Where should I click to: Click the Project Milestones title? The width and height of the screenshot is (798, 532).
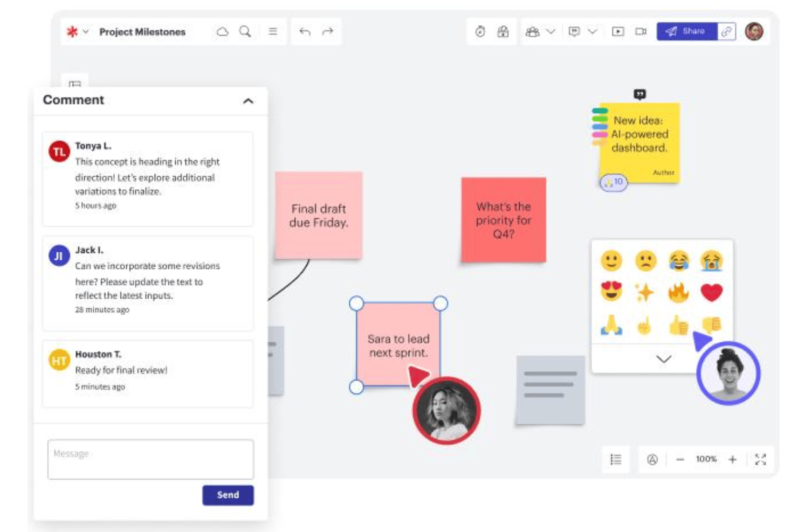coord(142,32)
